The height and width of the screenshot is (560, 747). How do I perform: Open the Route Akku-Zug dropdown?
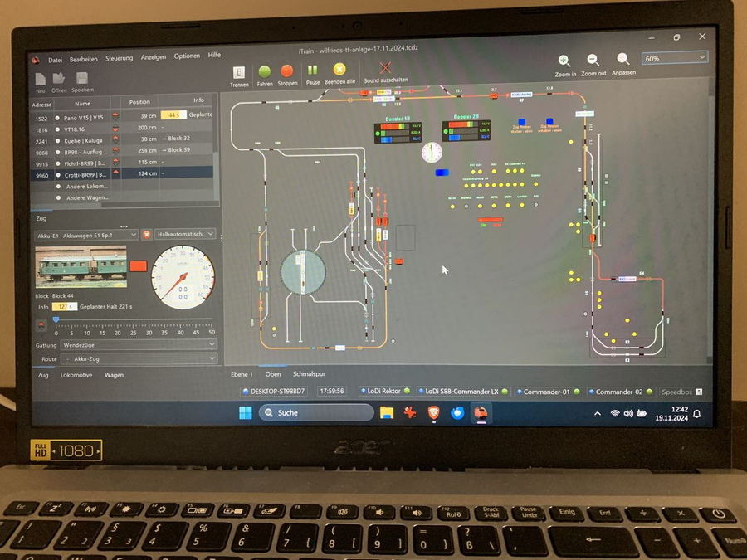point(139,358)
